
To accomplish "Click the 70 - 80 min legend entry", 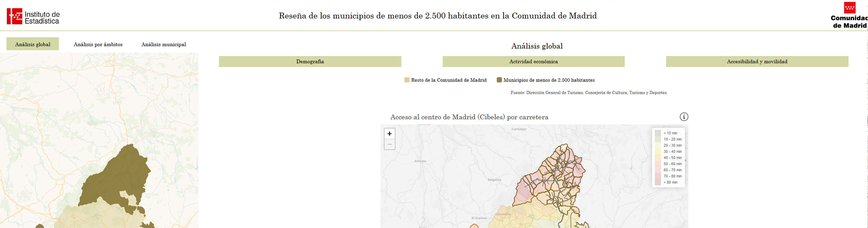I will click(668, 176).
